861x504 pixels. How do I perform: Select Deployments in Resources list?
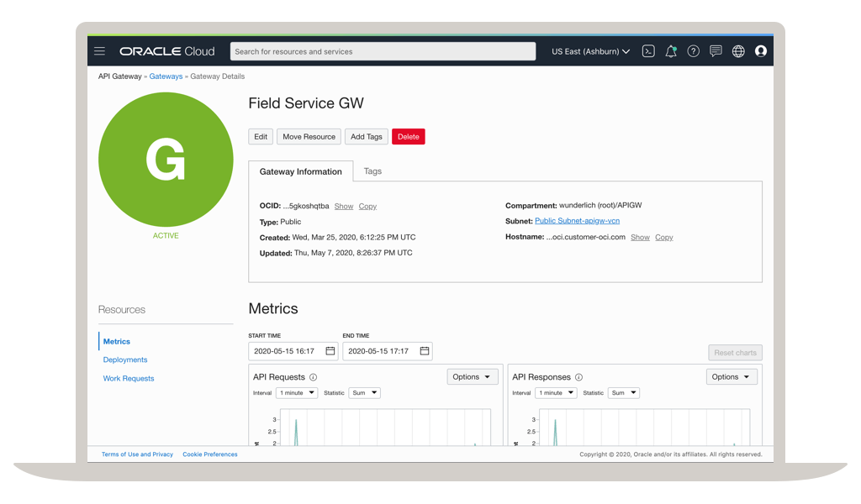click(x=125, y=360)
